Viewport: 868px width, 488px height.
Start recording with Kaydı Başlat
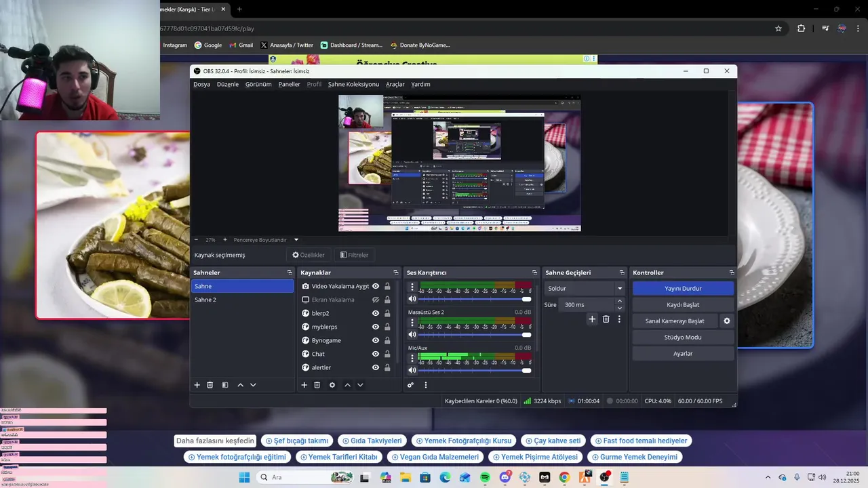click(683, 304)
